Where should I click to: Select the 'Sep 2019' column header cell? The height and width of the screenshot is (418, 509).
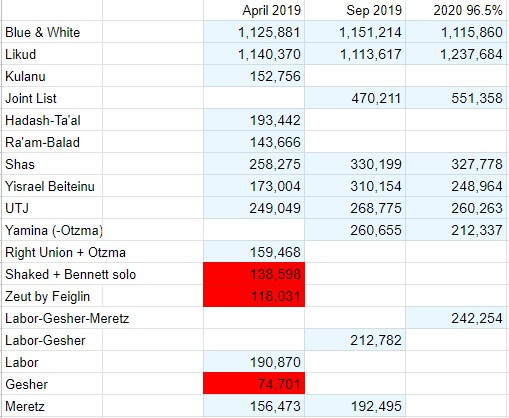(x=355, y=10)
